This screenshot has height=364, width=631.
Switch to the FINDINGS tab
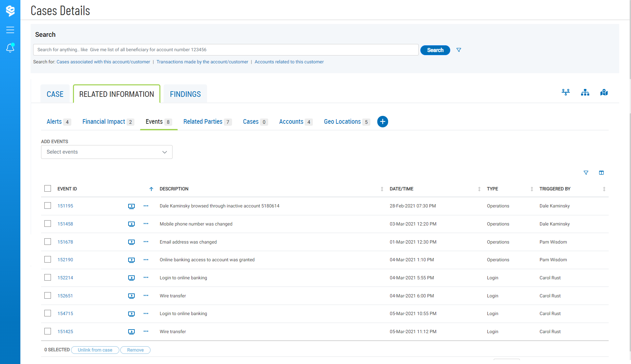point(185,94)
